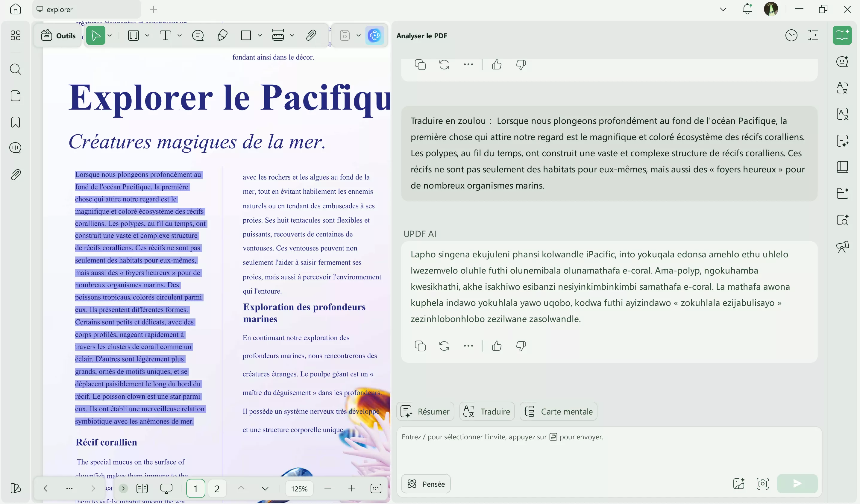Expand the text tool dropdown arrow
This screenshot has width=860, height=504.
pos(180,36)
